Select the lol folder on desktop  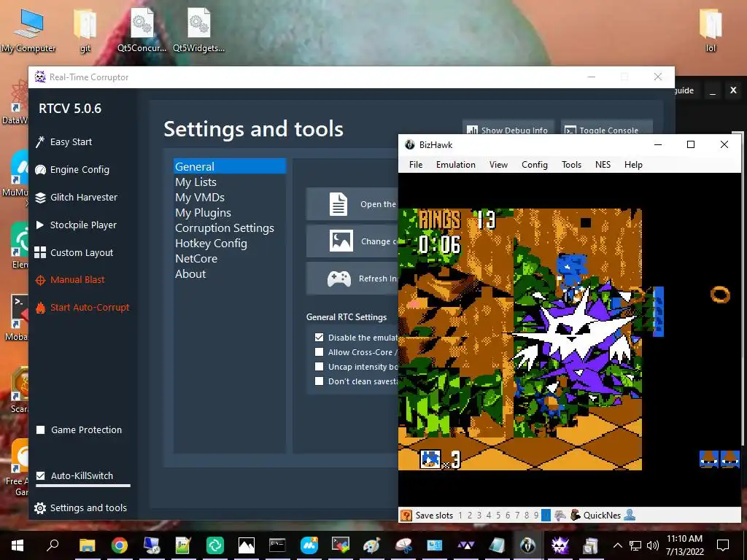pyautogui.click(x=711, y=31)
